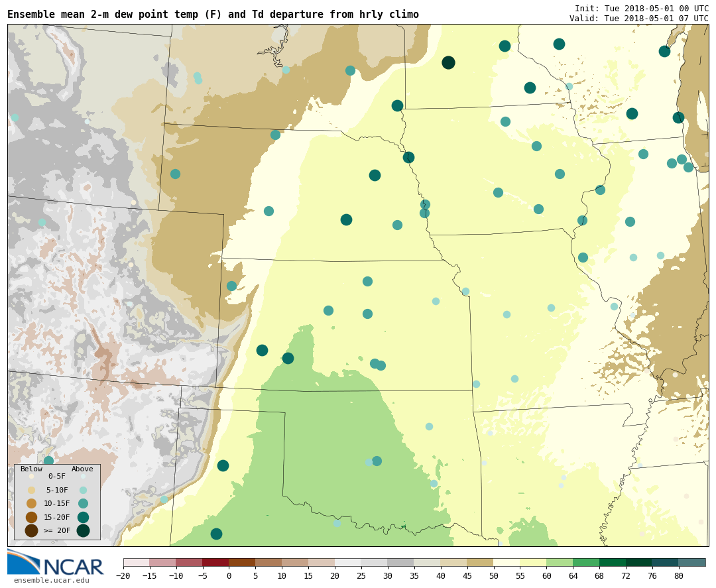Click the colorbar swatch right of 80
The height and width of the screenshot is (588, 716).
click(x=692, y=562)
